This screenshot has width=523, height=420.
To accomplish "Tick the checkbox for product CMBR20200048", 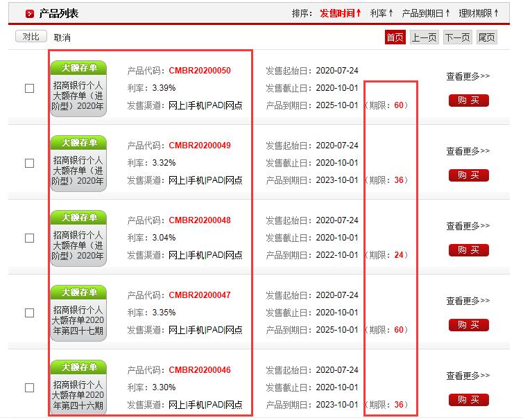I will click(30, 238).
